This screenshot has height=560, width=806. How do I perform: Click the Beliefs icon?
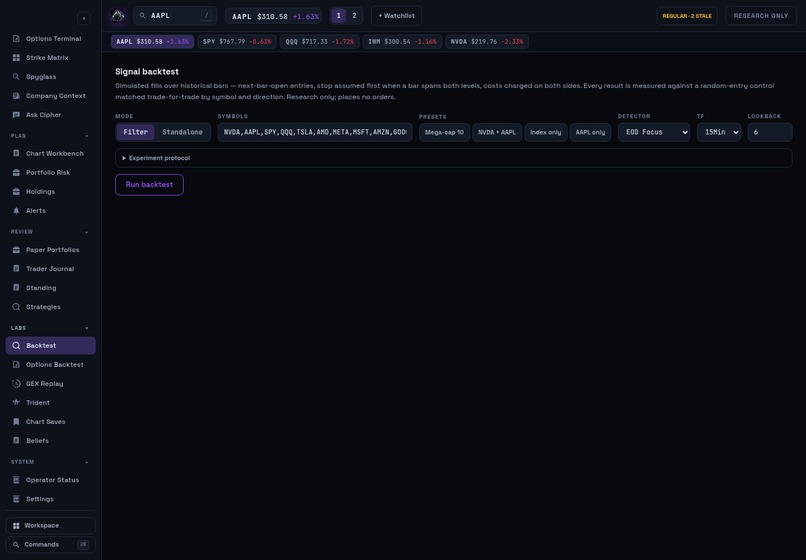[x=16, y=441]
